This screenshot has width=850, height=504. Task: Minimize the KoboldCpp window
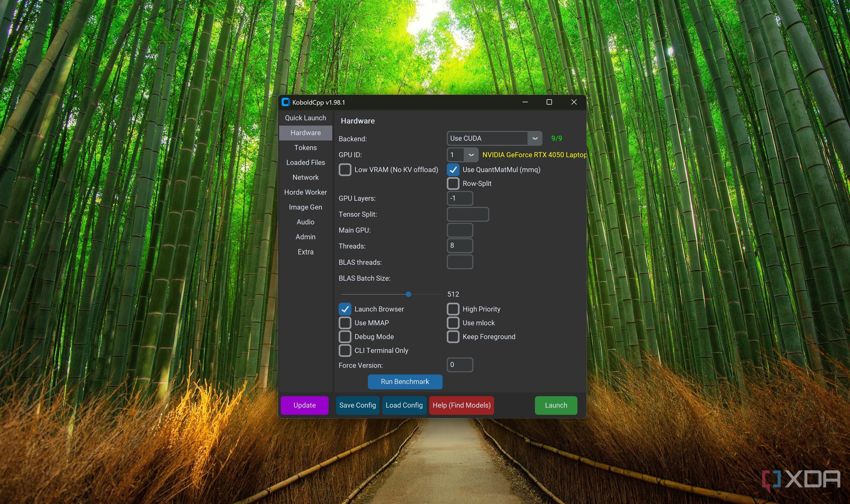coord(525,102)
